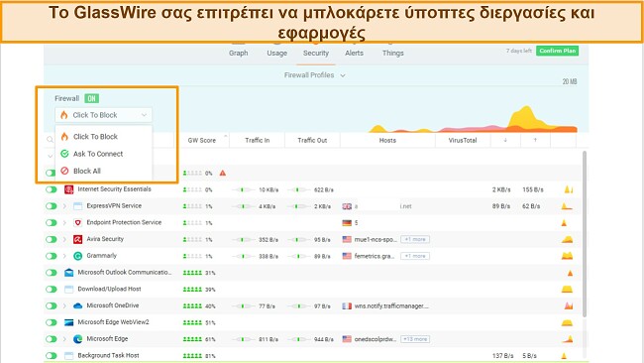Click the Microsoft Edge browser icon
644x363 pixels.
pyautogui.click(x=77, y=339)
